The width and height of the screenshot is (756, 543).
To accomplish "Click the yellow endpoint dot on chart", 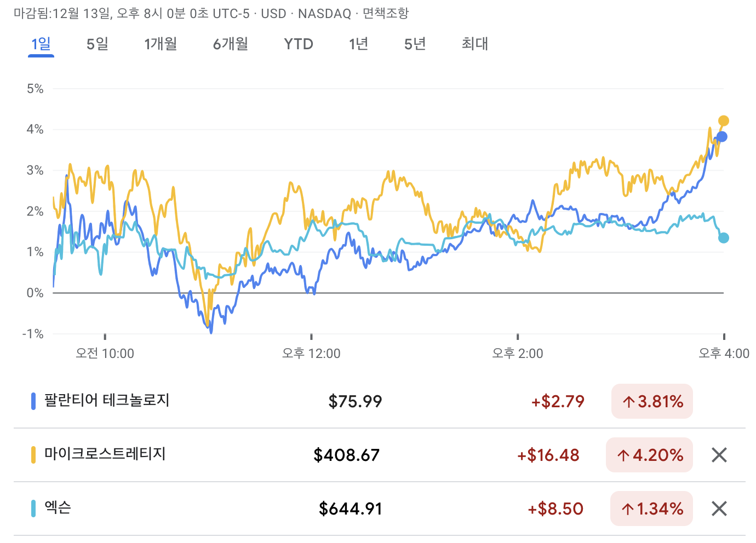I will click(723, 121).
